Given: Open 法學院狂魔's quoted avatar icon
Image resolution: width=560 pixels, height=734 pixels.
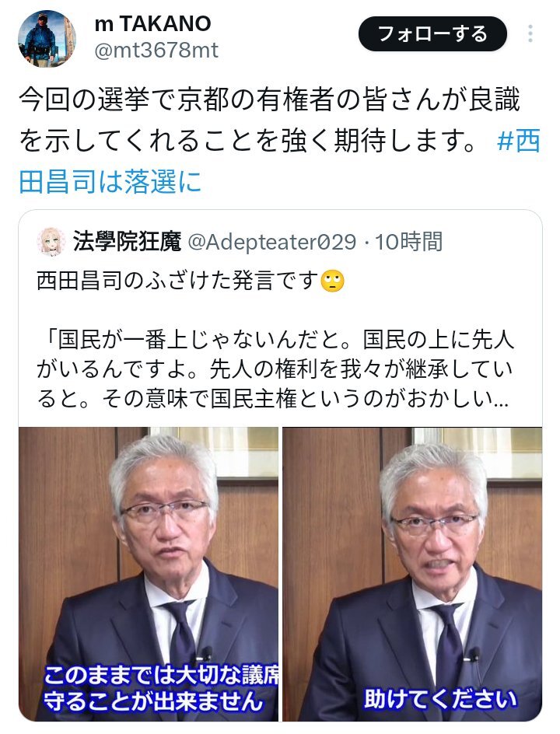Looking at the screenshot, I should [51, 242].
